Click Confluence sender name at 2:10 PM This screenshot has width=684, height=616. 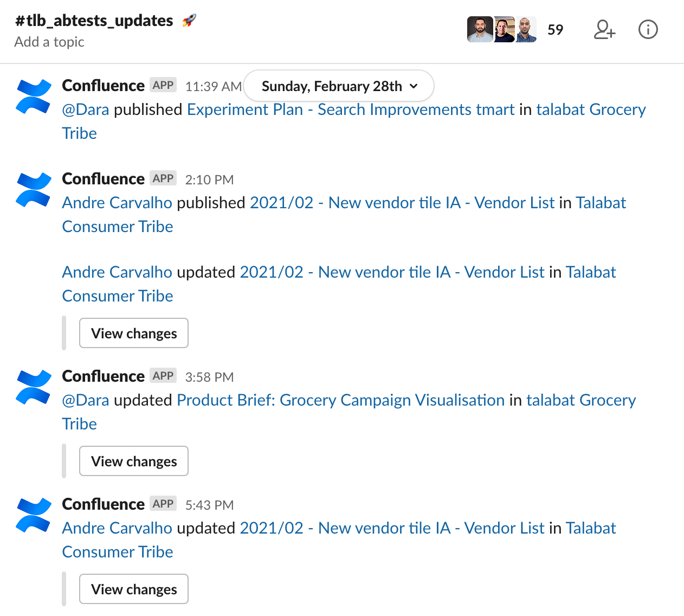(104, 179)
